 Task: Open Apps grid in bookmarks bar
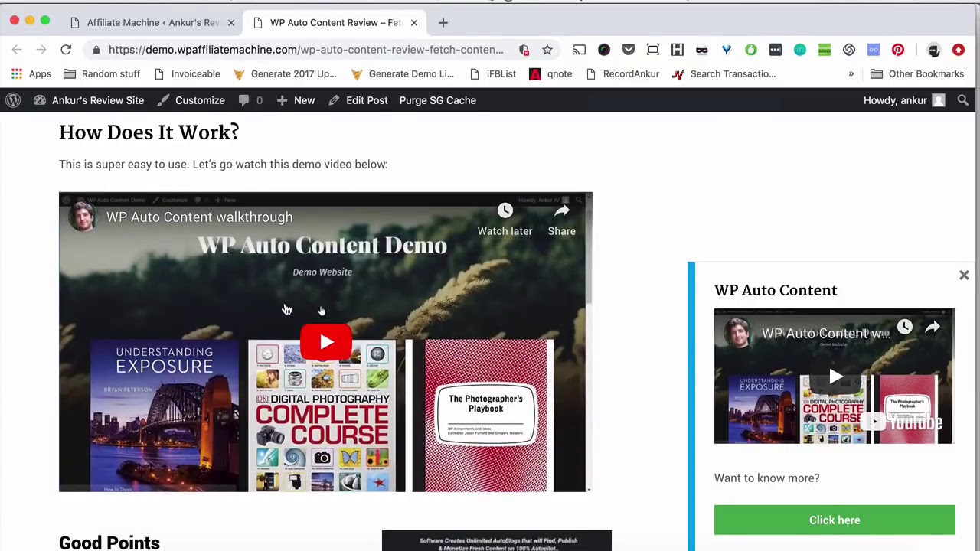coord(31,74)
